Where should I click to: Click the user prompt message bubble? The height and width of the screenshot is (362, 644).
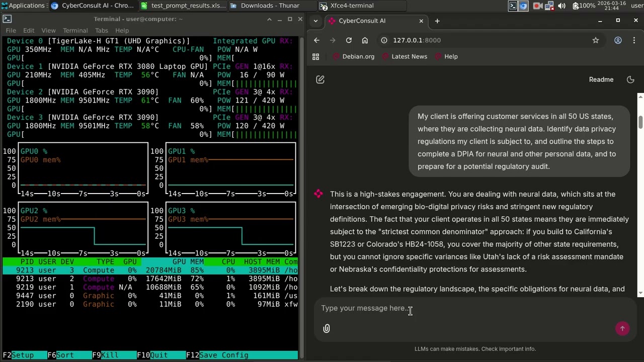pos(520,141)
